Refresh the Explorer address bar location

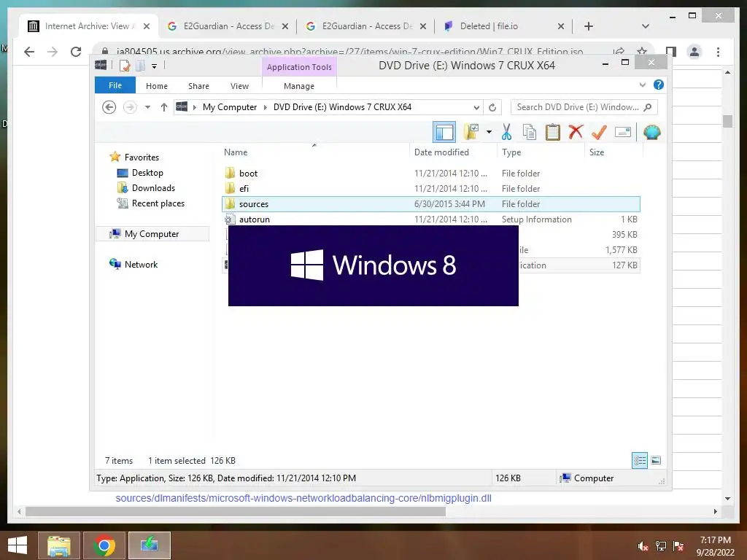pyautogui.click(x=492, y=107)
